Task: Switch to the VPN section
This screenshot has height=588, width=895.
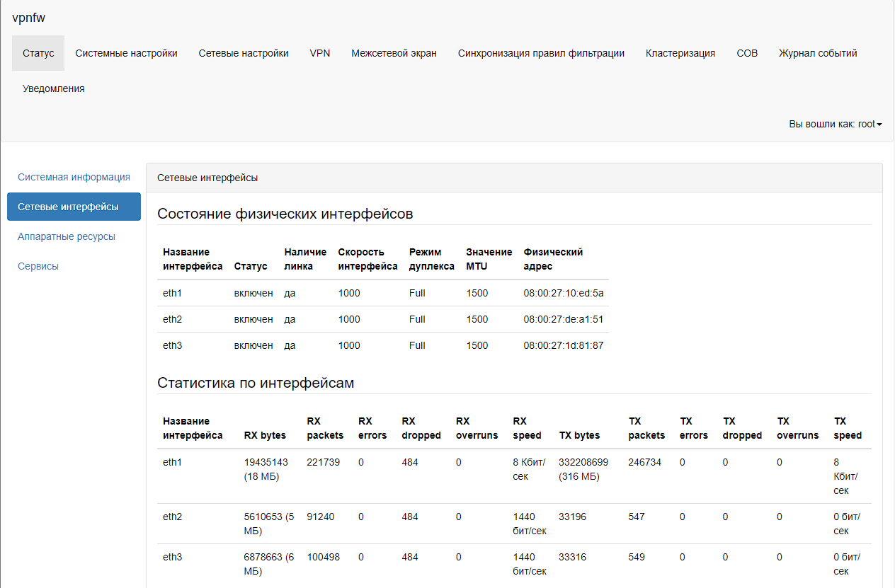Action: [x=320, y=53]
